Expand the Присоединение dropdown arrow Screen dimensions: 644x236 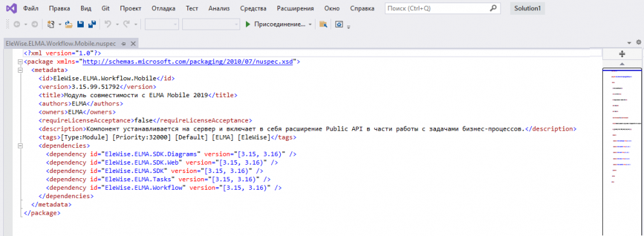click(310, 24)
